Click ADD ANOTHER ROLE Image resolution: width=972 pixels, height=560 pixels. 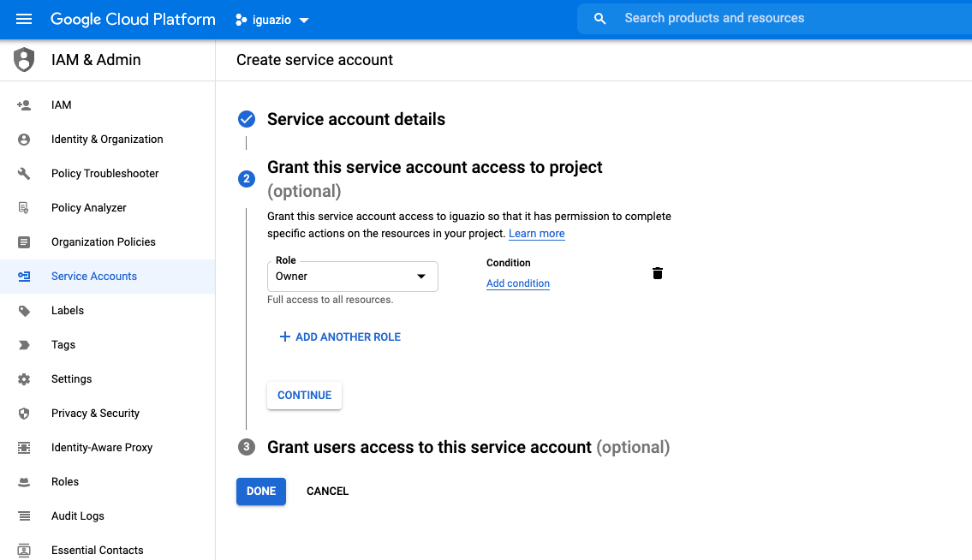pyautogui.click(x=339, y=337)
